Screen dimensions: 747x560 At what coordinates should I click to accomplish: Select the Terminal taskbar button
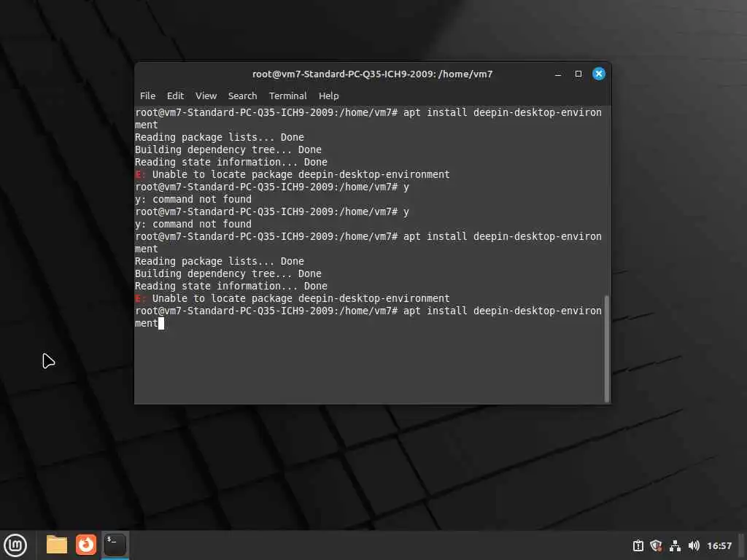115,545
